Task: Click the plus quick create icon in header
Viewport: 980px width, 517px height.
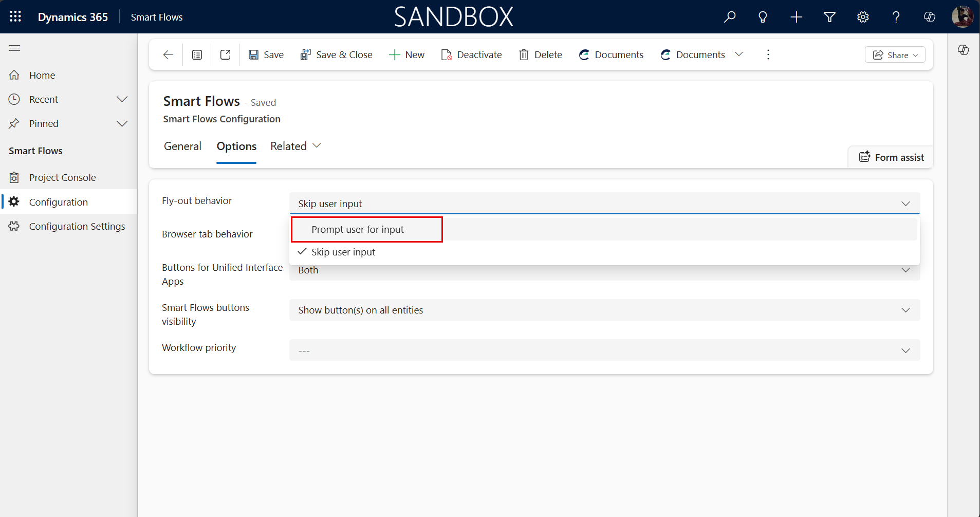Action: point(796,17)
